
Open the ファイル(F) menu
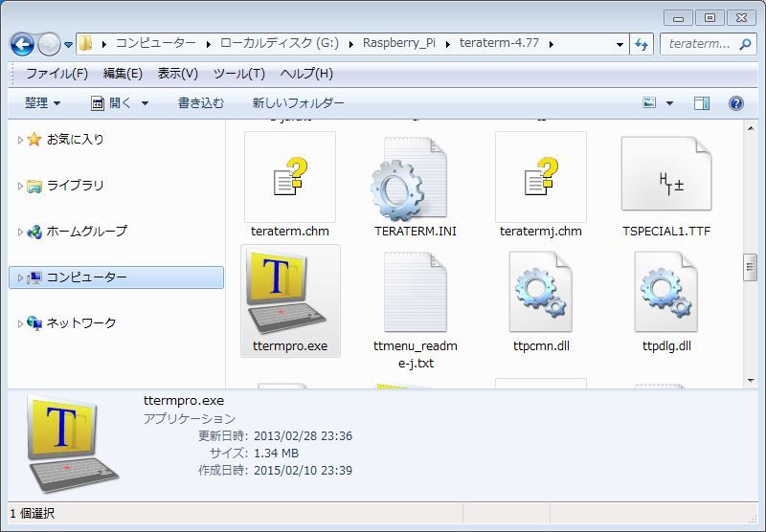click(x=56, y=74)
